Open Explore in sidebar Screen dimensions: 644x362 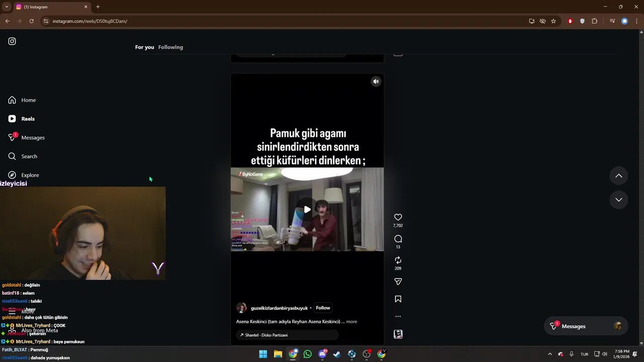tap(24, 175)
